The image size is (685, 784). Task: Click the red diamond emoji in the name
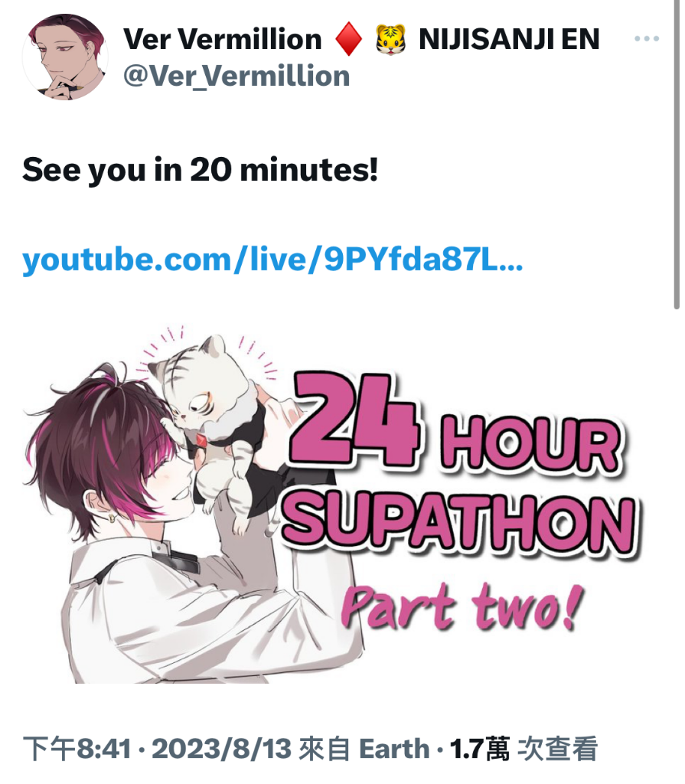tap(348, 39)
